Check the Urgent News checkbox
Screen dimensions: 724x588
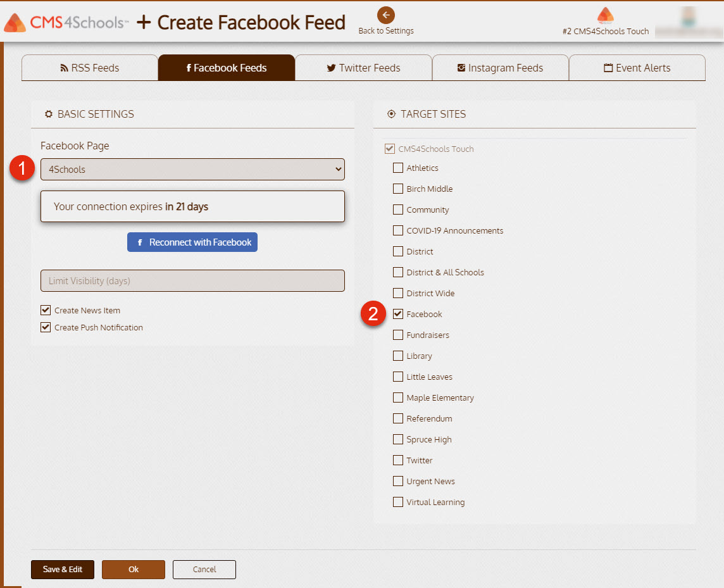pyautogui.click(x=397, y=481)
